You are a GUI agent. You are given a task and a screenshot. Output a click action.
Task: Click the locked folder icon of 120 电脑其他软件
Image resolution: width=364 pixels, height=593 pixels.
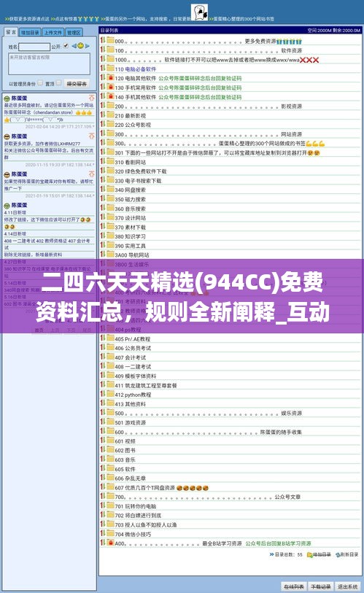coord(110,77)
